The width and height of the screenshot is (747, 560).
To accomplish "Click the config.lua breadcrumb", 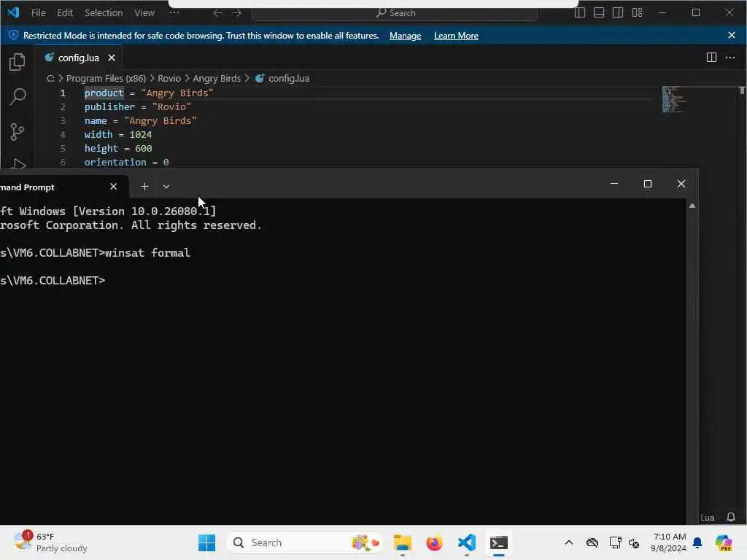I will 289,78.
